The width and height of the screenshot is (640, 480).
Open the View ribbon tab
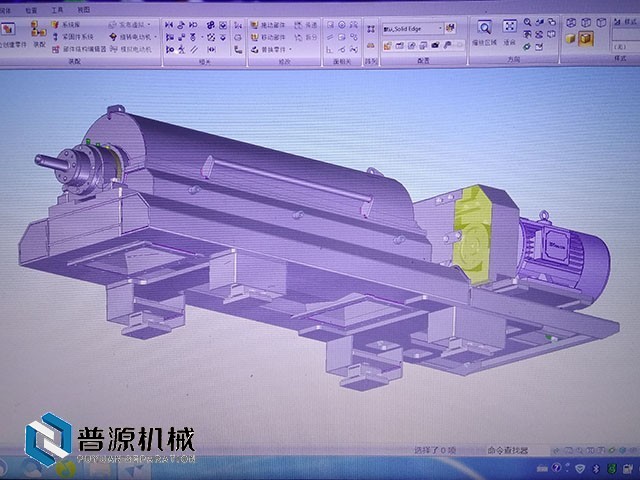tap(83, 7)
